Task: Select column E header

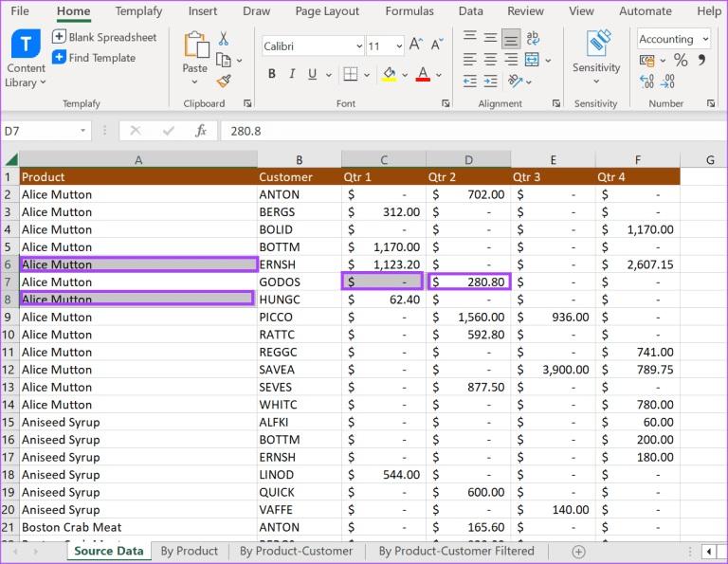Action: click(553, 160)
